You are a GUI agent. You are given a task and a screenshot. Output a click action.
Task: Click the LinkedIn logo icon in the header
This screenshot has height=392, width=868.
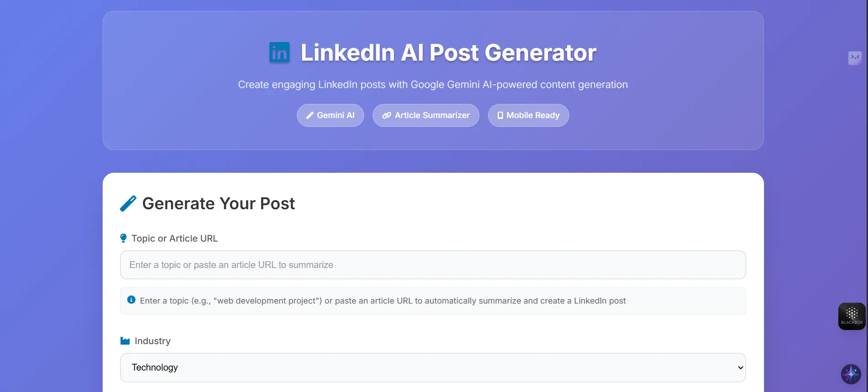coord(279,53)
